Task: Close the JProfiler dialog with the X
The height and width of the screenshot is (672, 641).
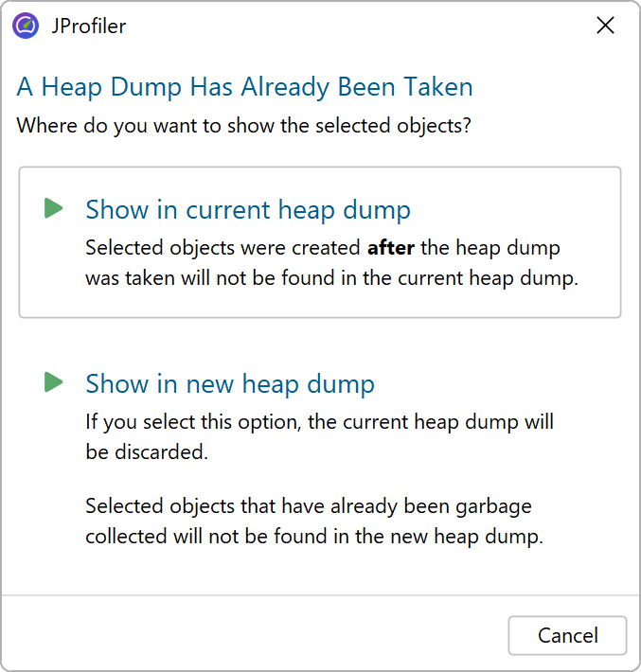Action: (x=605, y=26)
